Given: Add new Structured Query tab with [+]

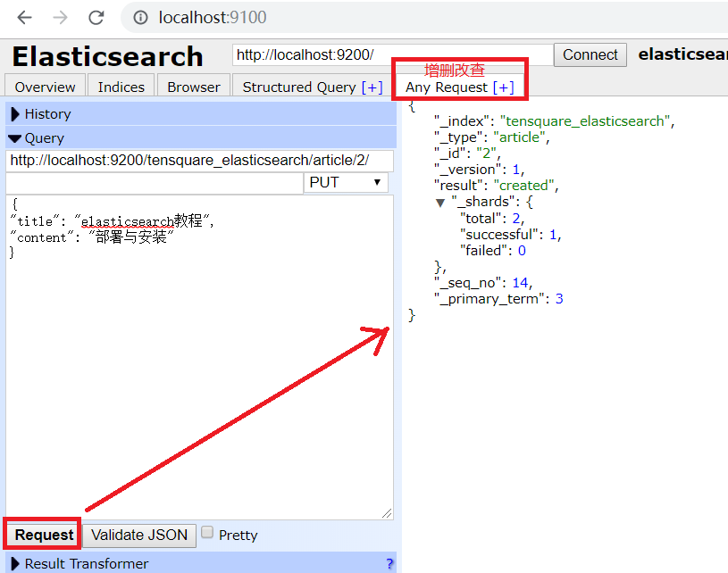Looking at the screenshot, I should pos(372,87).
